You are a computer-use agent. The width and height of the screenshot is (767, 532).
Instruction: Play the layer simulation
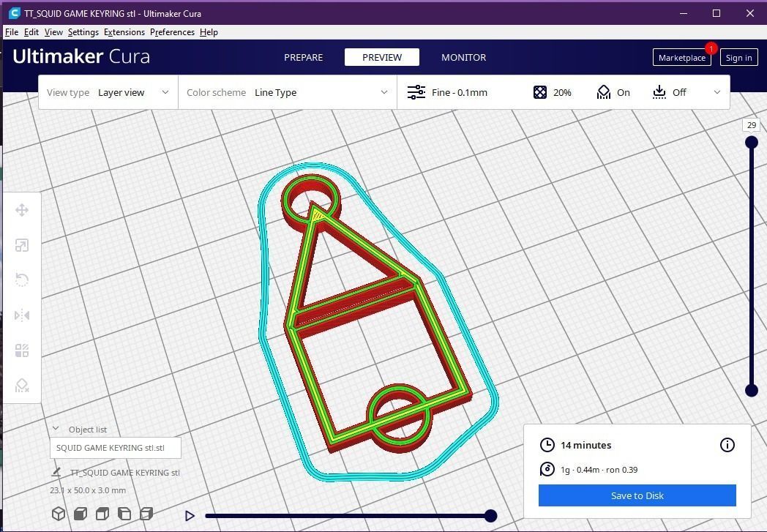coord(190,515)
